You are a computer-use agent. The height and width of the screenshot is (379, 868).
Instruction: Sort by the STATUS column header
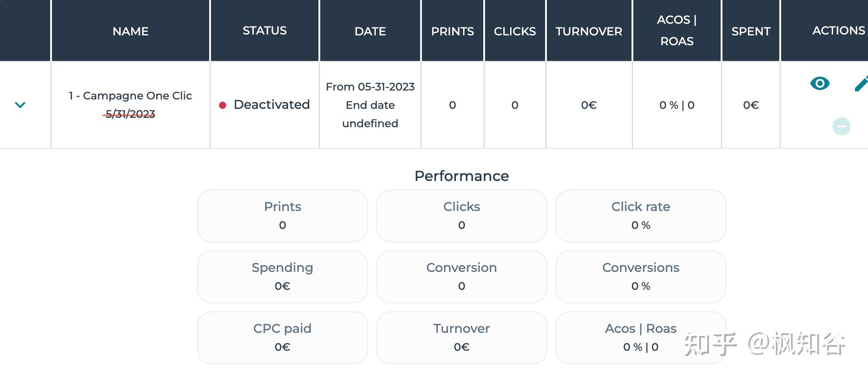pyautogui.click(x=264, y=30)
